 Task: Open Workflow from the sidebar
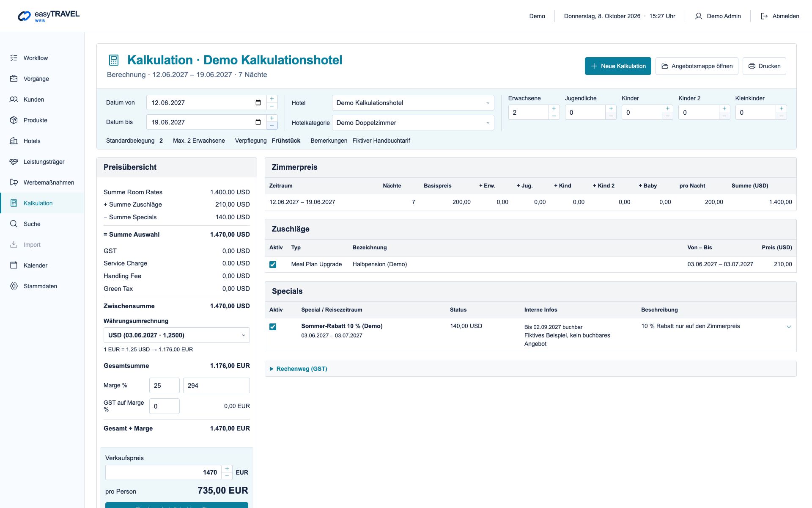[x=42, y=58]
